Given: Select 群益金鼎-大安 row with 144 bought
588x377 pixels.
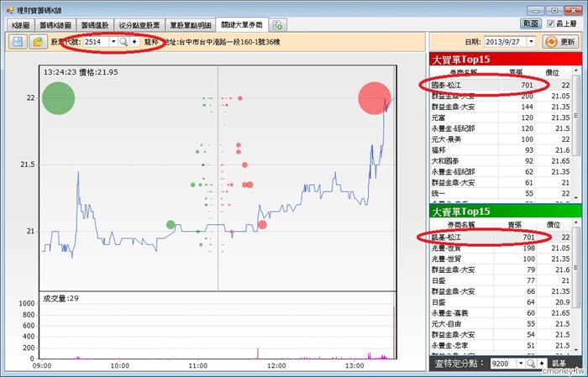Looking at the screenshot, I should (x=501, y=107).
